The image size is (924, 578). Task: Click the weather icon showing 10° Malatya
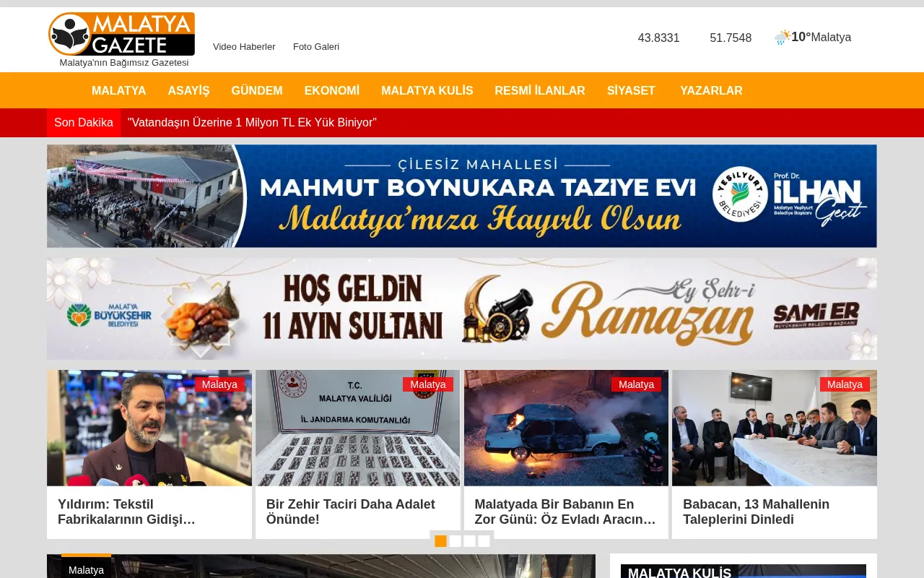pyautogui.click(x=782, y=36)
